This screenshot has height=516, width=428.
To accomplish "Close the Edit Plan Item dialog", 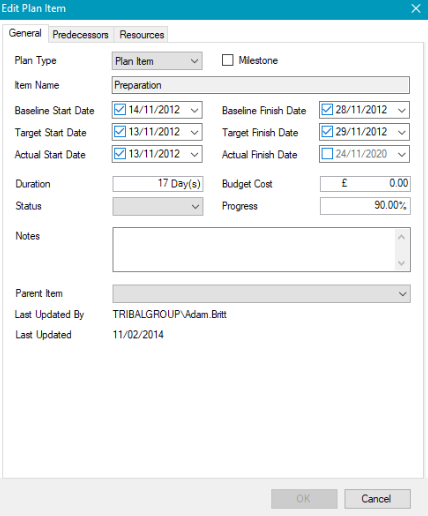I will point(416,8).
